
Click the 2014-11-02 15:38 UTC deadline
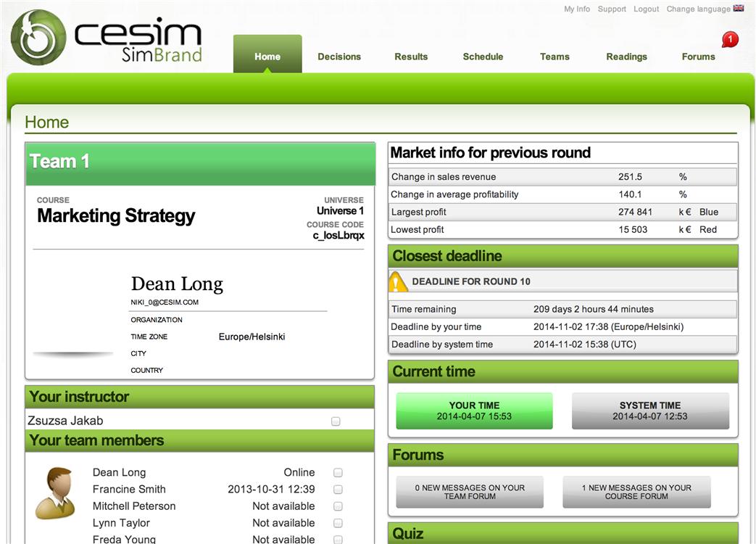(x=585, y=345)
